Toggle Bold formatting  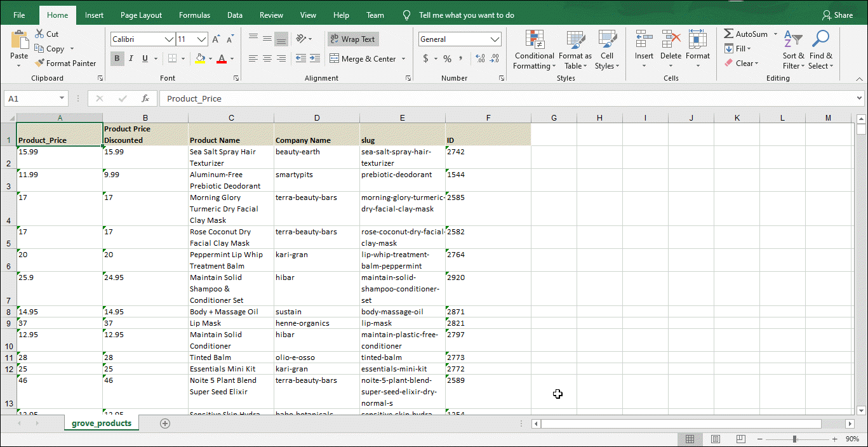[x=117, y=58]
